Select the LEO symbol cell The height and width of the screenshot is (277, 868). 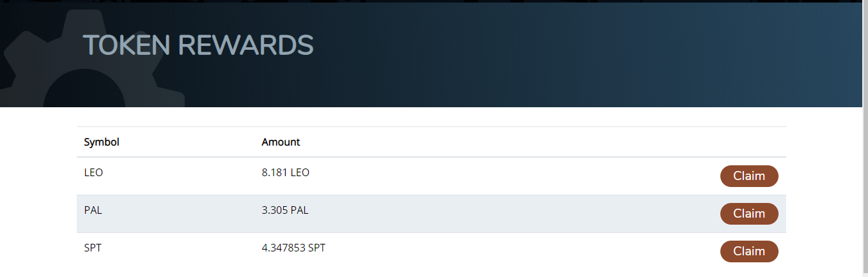[x=93, y=173]
